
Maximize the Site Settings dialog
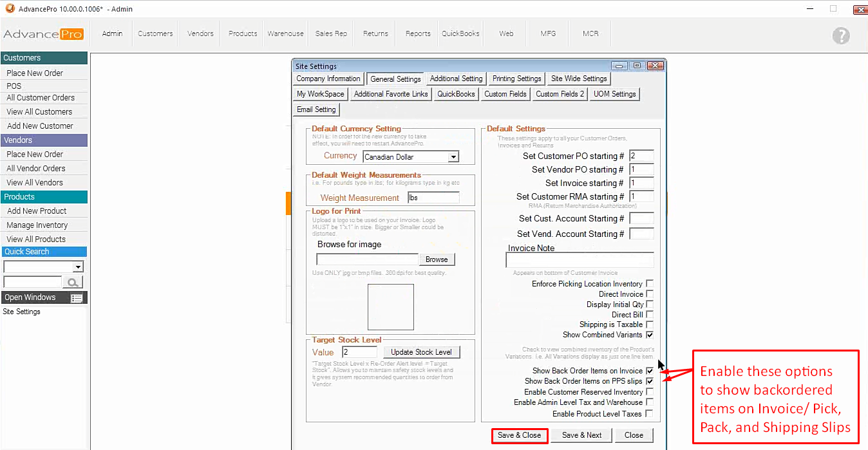(637, 66)
